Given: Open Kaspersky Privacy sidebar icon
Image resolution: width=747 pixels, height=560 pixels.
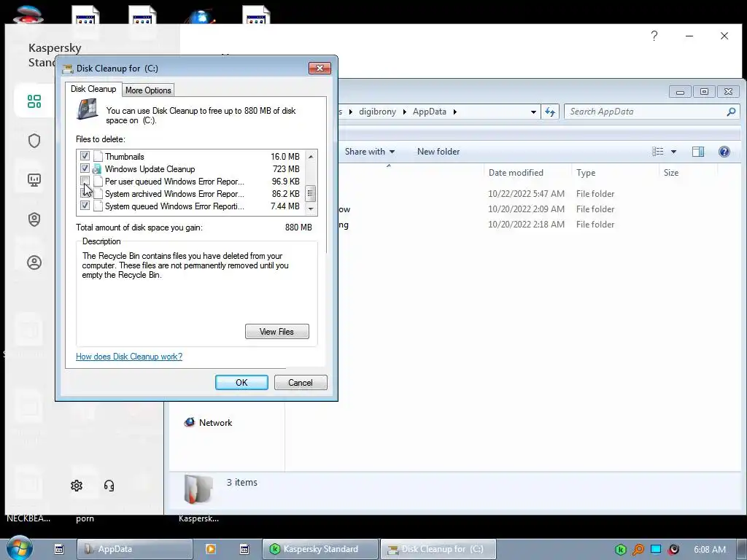Looking at the screenshot, I should (34, 219).
